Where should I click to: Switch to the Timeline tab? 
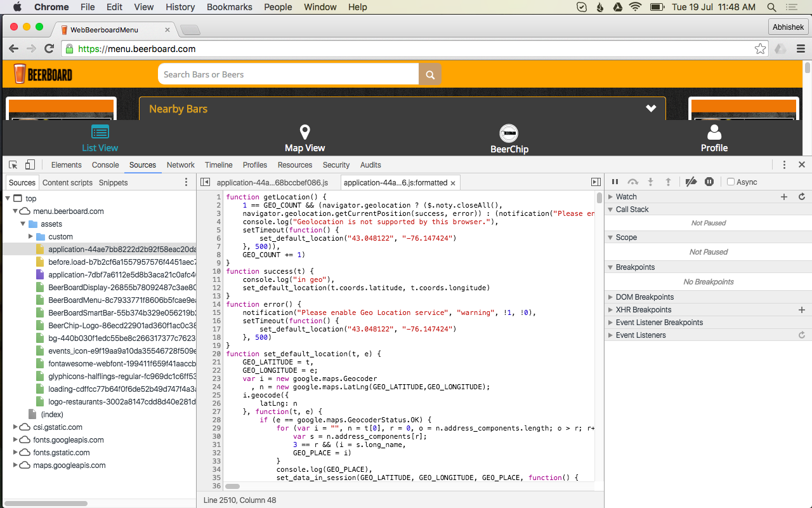[x=219, y=165]
